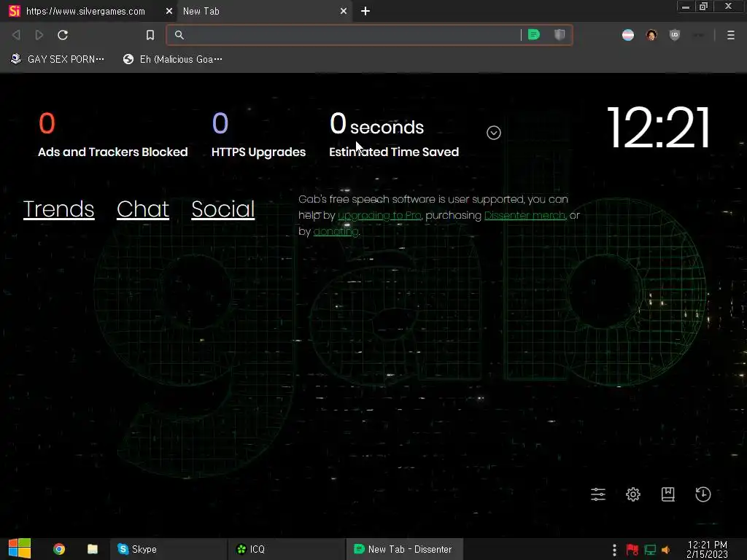Open the taskbar date and time
Image resolution: width=747 pixels, height=560 pixels.
[x=707, y=550]
